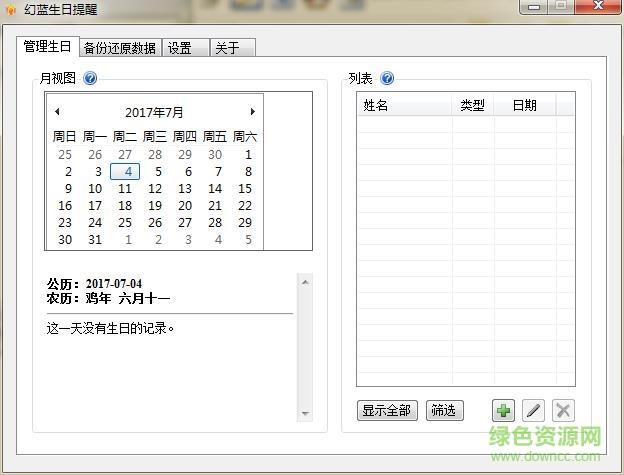Sort list by 姓名 column header
Screen dimensions: 624x475
click(x=404, y=105)
